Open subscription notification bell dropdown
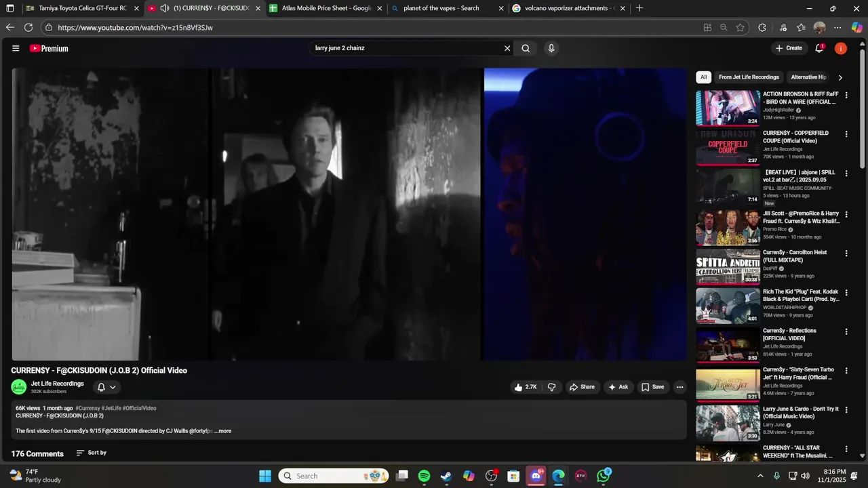 point(106,387)
